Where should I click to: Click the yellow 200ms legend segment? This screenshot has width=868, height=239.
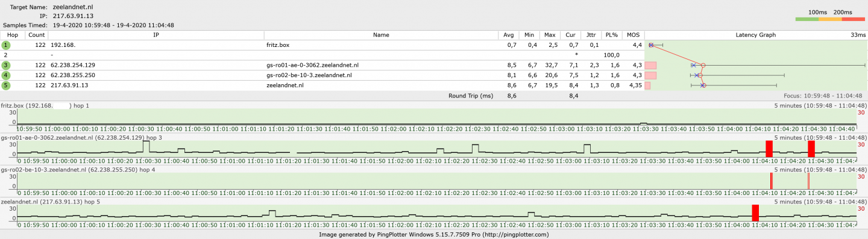click(830, 19)
